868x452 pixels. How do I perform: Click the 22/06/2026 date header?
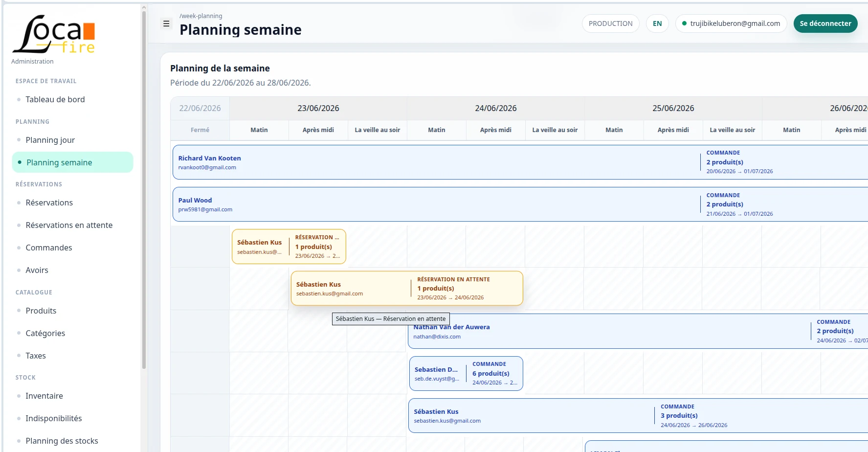pyautogui.click(x=200, y=108)
